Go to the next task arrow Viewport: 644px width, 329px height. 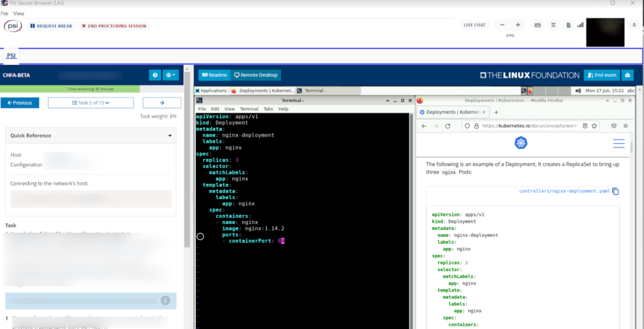[x=162, y=103]
